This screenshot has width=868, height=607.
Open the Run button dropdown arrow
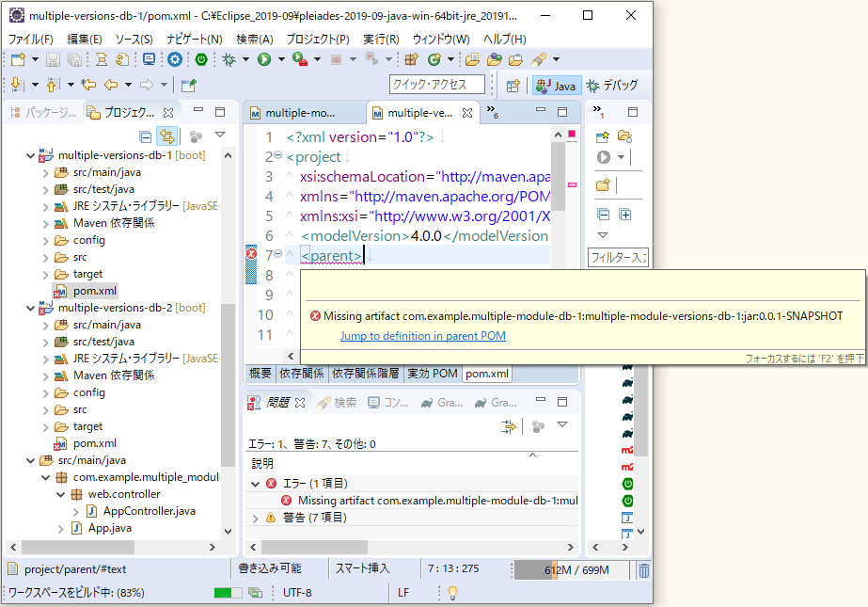click(x=281, y=59)
